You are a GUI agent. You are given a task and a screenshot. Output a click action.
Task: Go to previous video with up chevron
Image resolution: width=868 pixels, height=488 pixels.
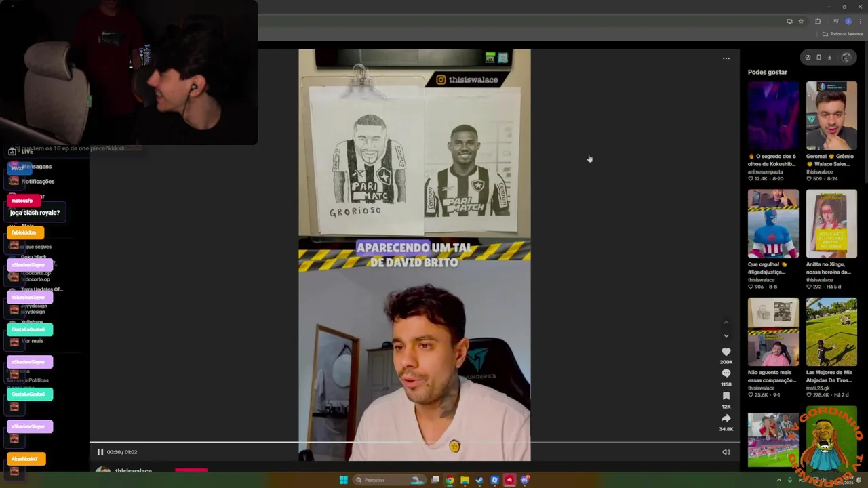coord(726,323)
